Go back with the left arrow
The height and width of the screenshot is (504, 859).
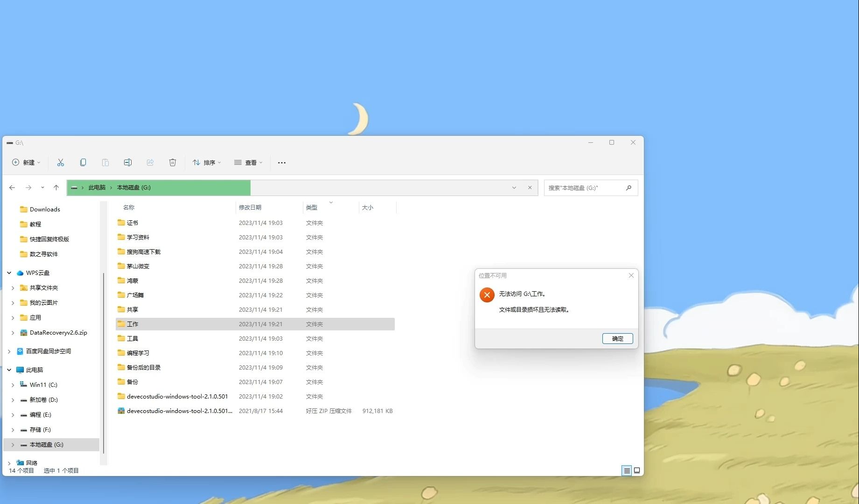click(12, 188)
